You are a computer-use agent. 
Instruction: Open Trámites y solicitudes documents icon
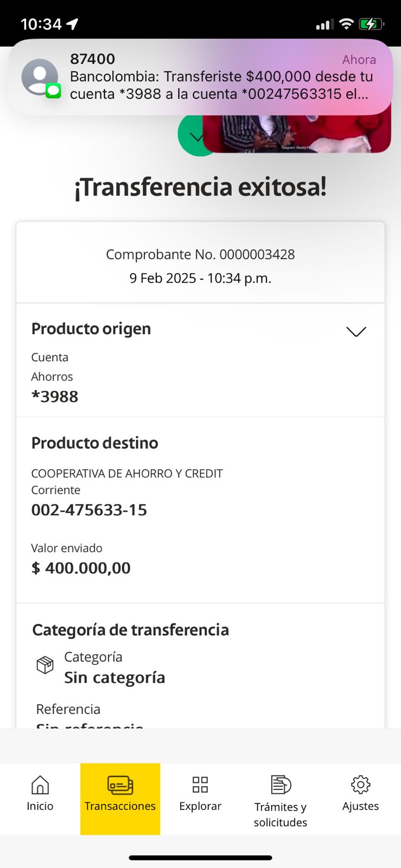(x=281, y=784)
